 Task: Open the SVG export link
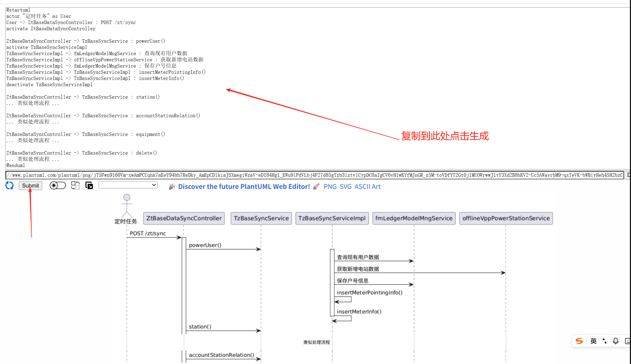coord(346,187)
